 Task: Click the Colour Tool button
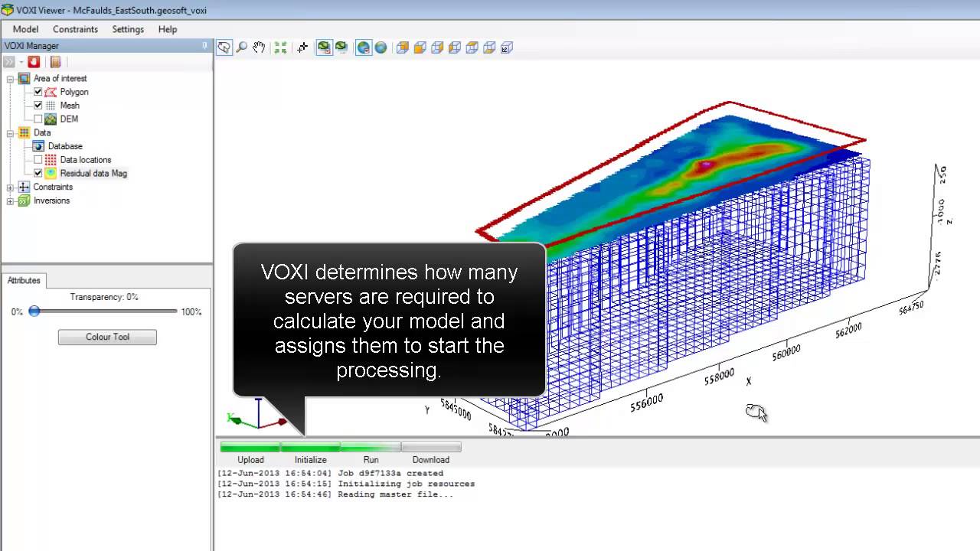pyautogui.click(x=107, y=337)
